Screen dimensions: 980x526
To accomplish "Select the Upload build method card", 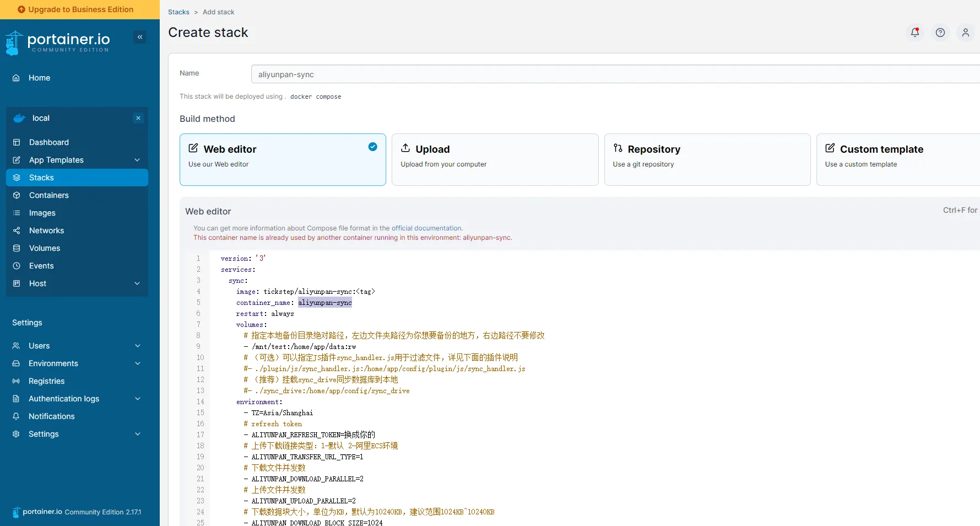I will (495, 159).
